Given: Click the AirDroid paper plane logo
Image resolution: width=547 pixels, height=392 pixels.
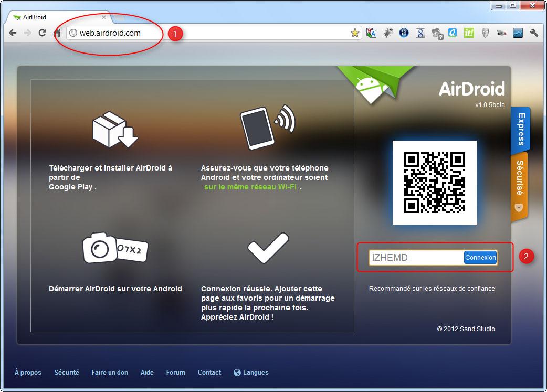Looking at the screenshot, I should click(x=376, y=84).
